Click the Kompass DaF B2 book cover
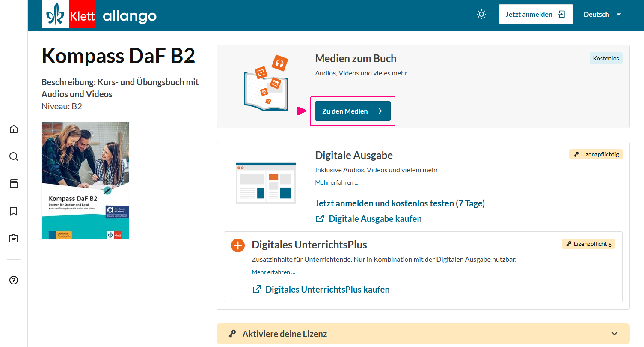 [x=85, y=180]
